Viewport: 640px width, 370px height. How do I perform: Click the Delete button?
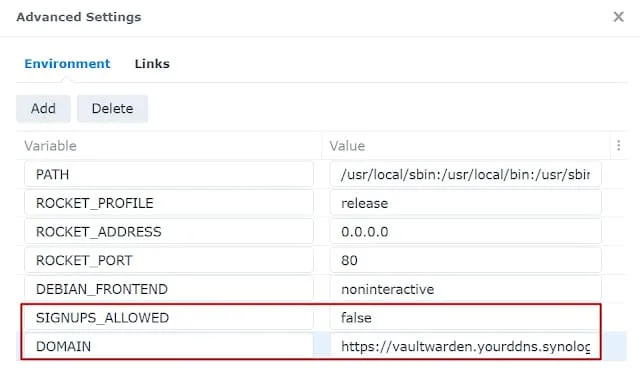(x=113, y=109)
